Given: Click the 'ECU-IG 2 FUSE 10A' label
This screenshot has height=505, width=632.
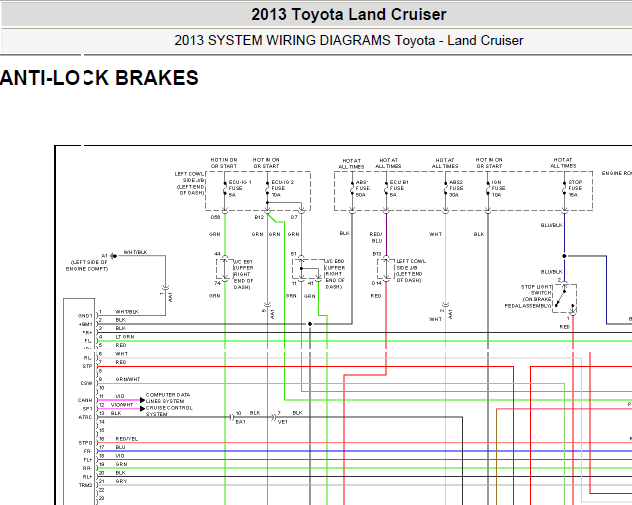Looking at the screenshot, I should tap(283, 188).
